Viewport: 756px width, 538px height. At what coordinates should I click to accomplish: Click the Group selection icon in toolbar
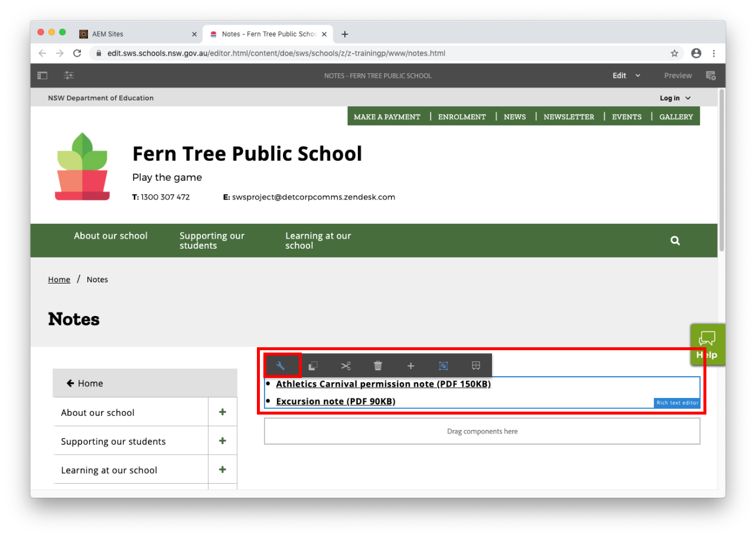pos(443,366)
